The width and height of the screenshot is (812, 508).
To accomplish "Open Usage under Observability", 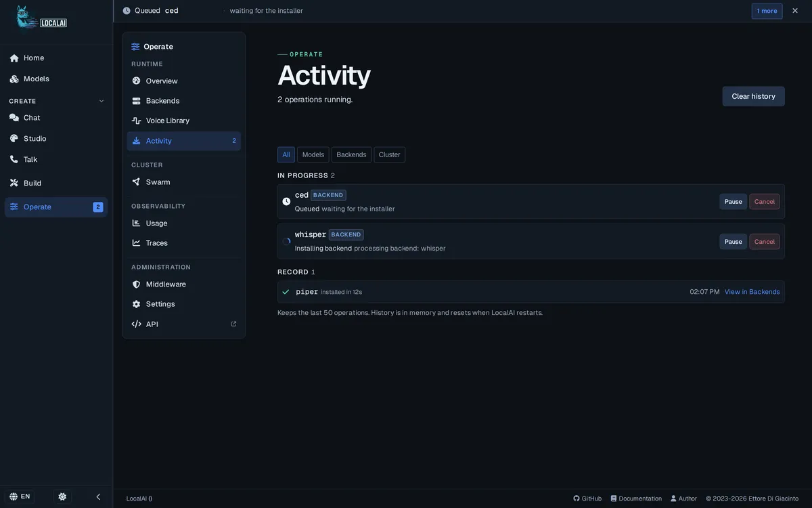I will click(183, 223).
